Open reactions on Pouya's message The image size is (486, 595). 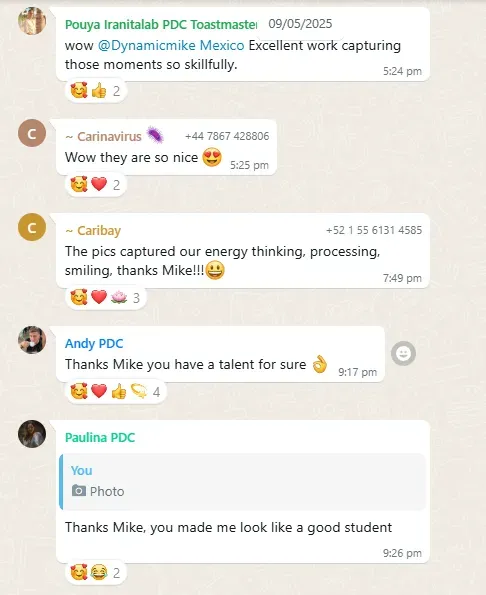tap(96, 91)
